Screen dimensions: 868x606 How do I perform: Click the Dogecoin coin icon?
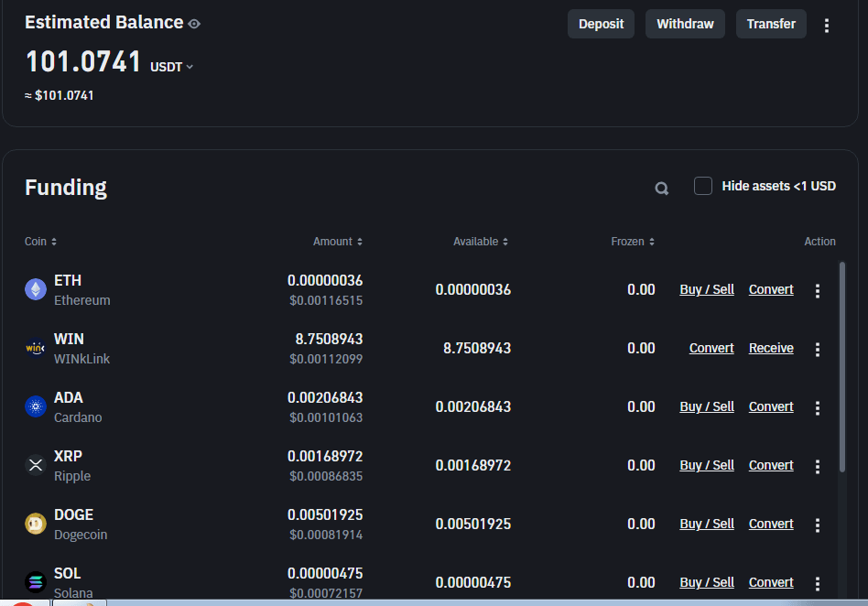point(36,524)
